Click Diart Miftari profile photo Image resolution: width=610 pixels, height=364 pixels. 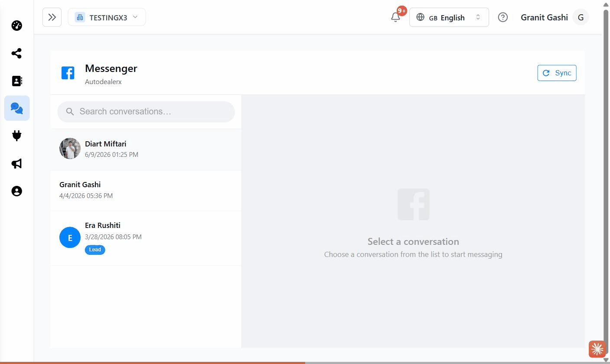pos(70,149)
